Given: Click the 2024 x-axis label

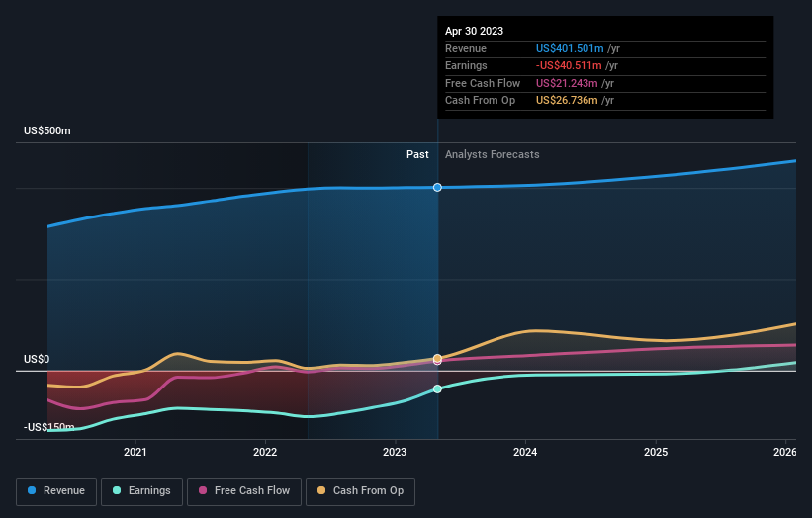Looking at the screenshot, I should [525, 452].
